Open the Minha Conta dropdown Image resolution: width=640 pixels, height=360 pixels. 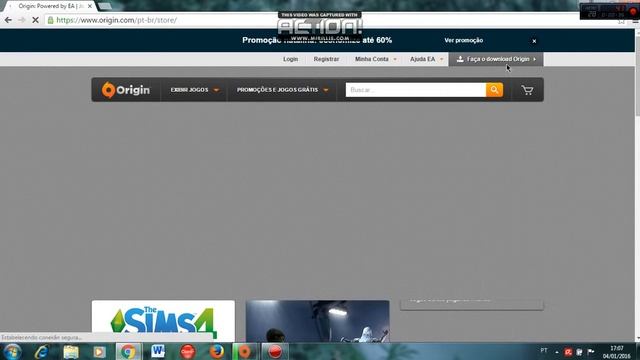376,59
